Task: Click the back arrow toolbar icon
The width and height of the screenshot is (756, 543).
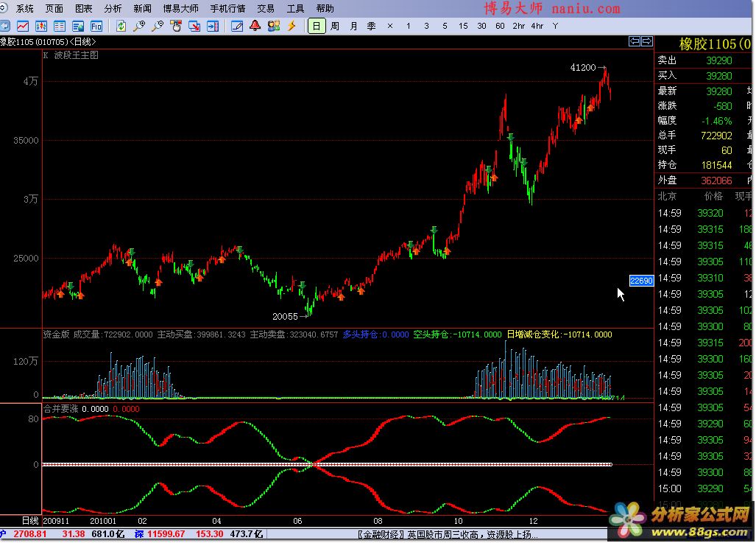Action: pos(4,26)
